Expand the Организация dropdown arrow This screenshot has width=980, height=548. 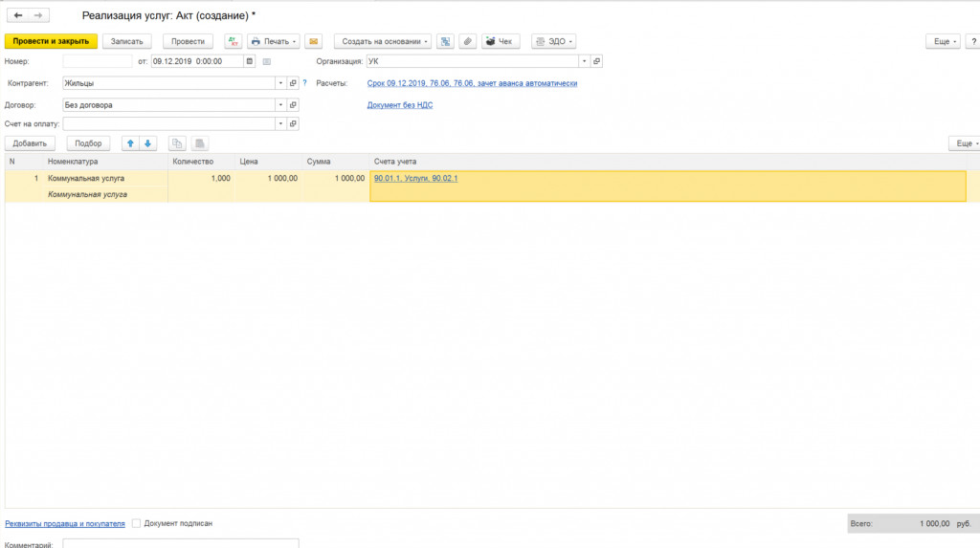click(585, 61)
